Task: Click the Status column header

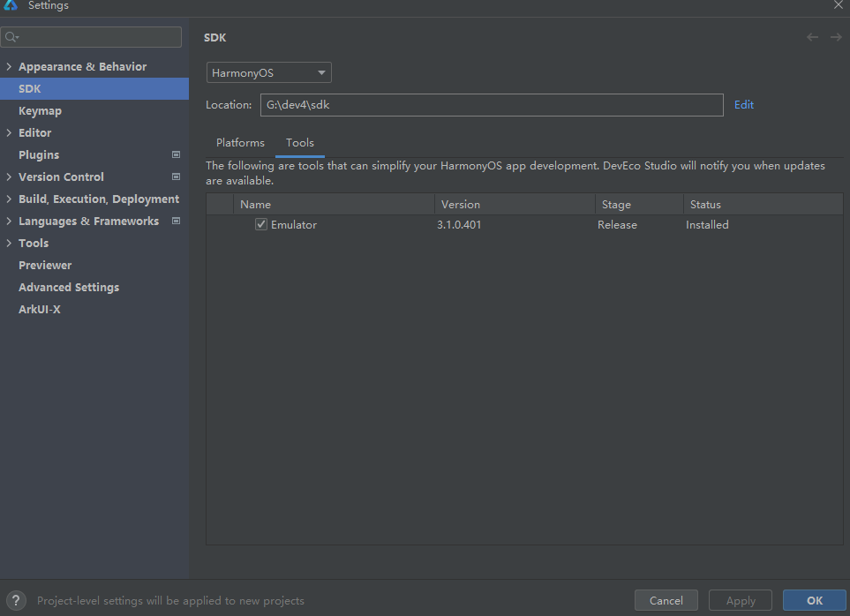Action: [x=763, y=204]
